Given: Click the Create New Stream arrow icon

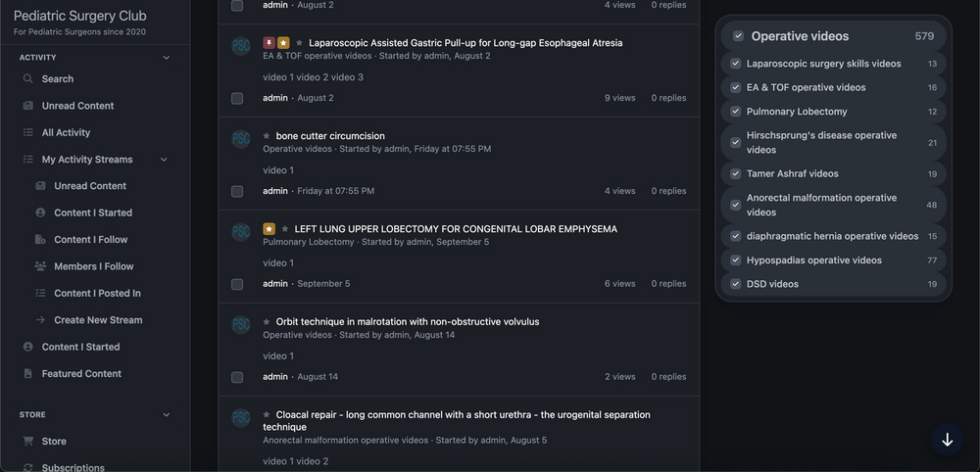Looking at the screenshot, I should pyautogui.click(x=40, y=319).
